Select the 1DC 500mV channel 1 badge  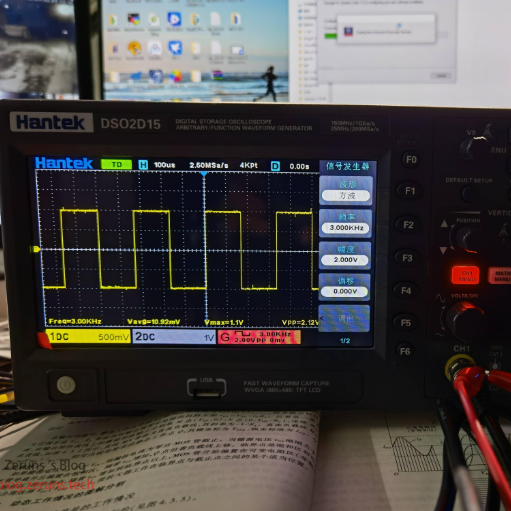pos(88,337)
